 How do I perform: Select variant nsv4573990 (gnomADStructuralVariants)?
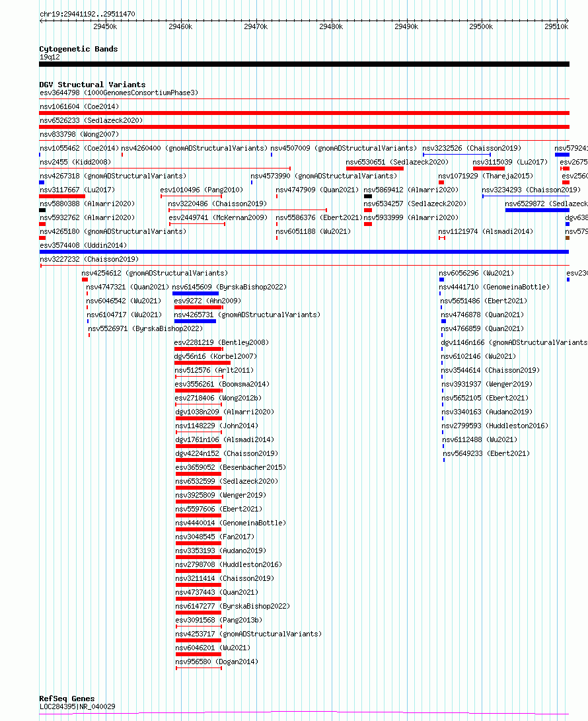click(x=324, y=176)
